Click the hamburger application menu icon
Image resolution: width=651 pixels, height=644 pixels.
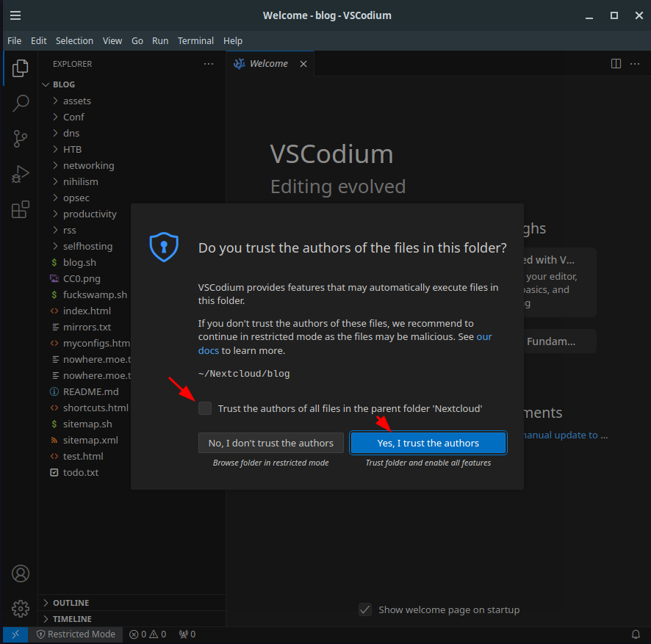click(x=15, y=15)
